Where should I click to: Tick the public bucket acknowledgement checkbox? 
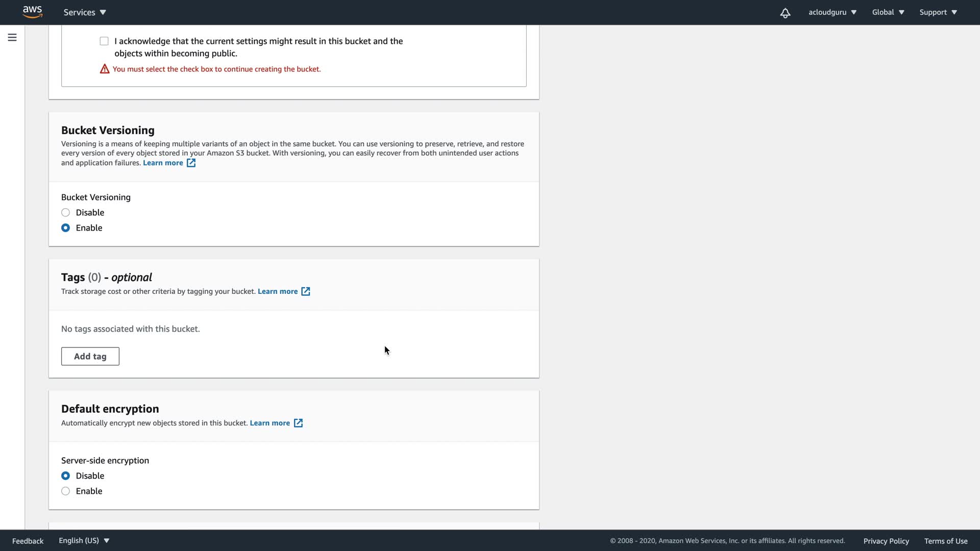(x=104, y=41)
